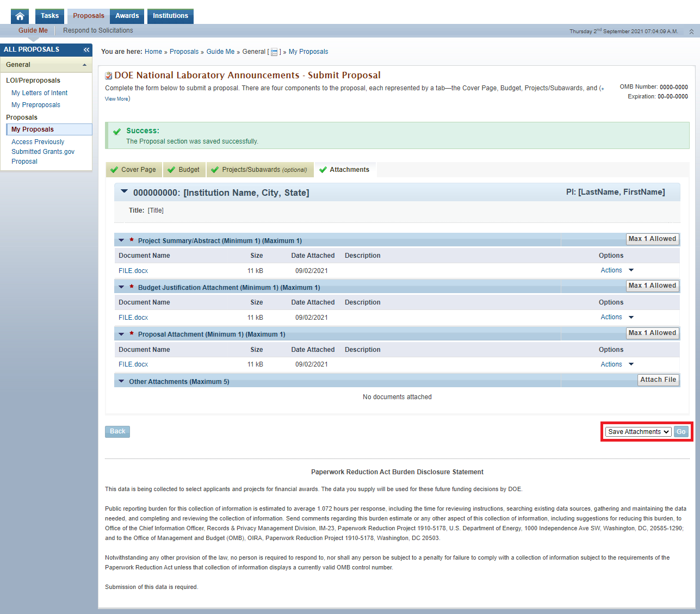
Task: Click Home breadcrumb link
Action: pyautogui.click(x=153, y=52)
